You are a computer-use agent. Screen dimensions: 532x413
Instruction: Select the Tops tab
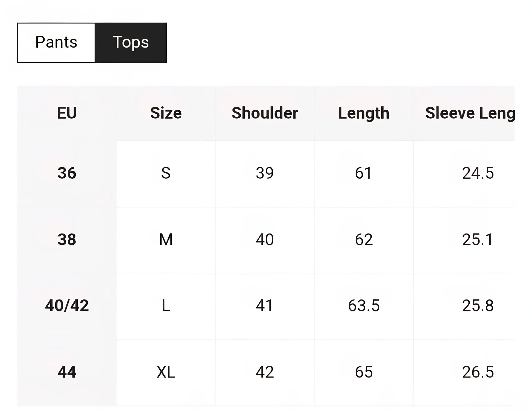(131, 43)
